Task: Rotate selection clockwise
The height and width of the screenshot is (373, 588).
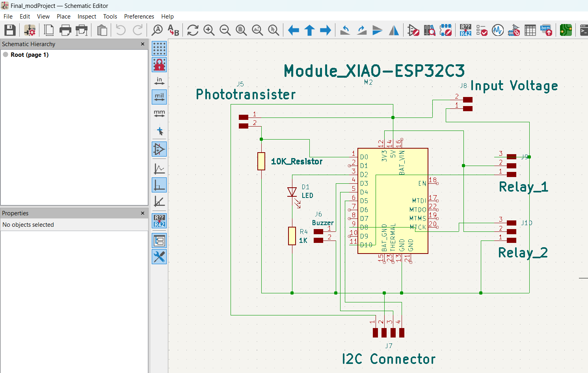Action: (361, 30)
